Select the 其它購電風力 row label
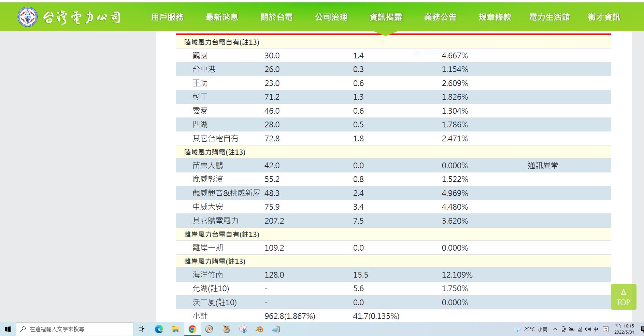Image resolution: width=644 pixels, height=336 pixels. click(x=215, y=221)
